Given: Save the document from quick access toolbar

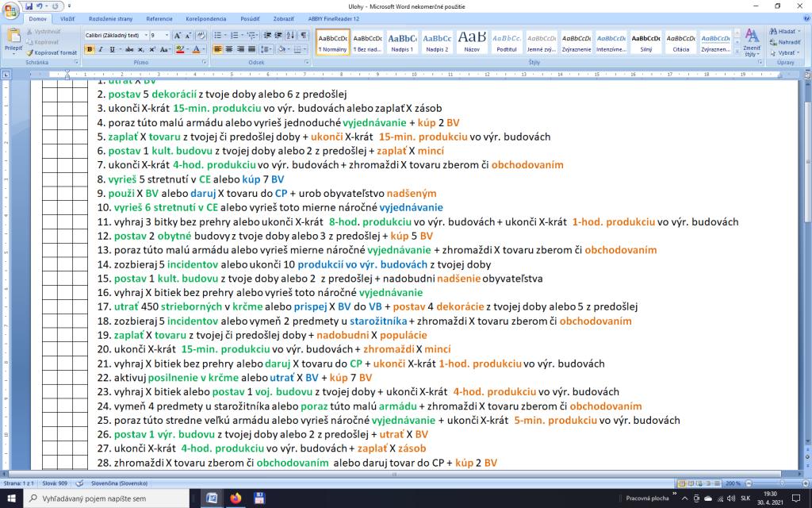Looking at the screenshot, I should pyautogui.click(x=29, y=6).
